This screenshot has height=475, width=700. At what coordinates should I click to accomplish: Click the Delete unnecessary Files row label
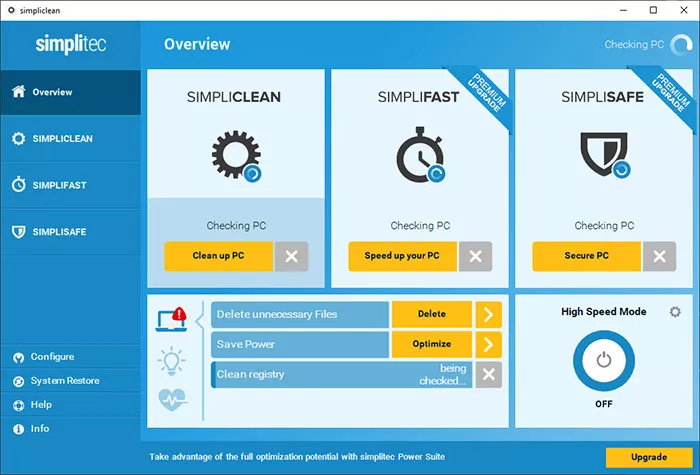[277, 314]
